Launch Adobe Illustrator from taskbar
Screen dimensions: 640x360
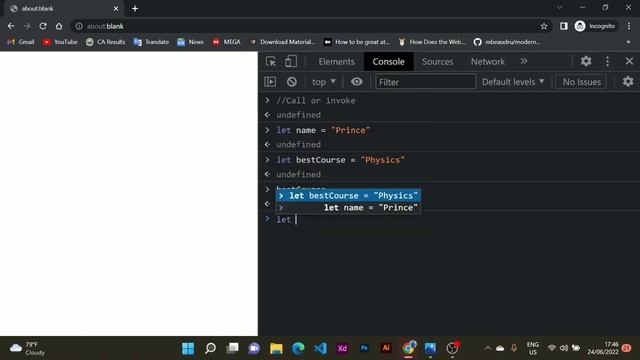coord(386,348)
